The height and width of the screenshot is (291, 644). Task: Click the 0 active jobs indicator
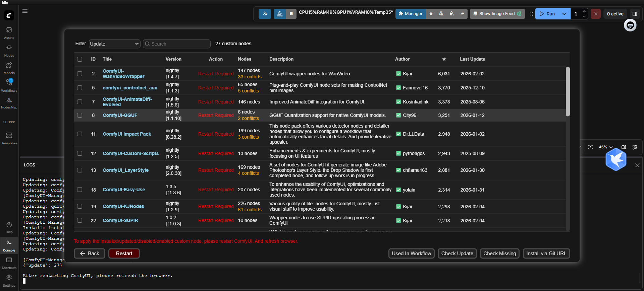[615, 14]
